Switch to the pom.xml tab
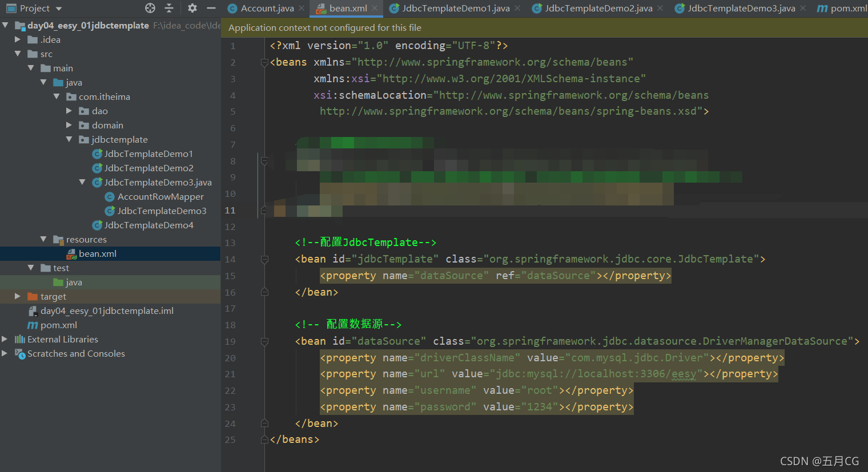This screenshot has width=868, height=472. (842, 8)
